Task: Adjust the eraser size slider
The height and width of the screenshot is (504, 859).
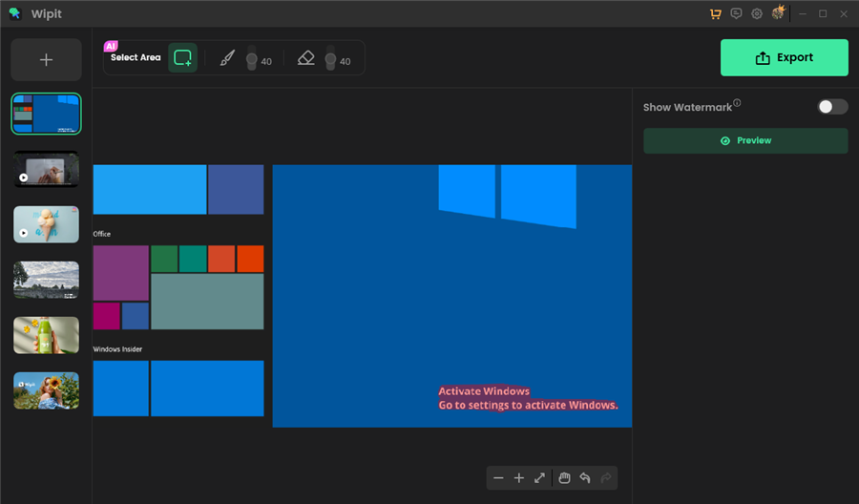Action: click(330, 58)
